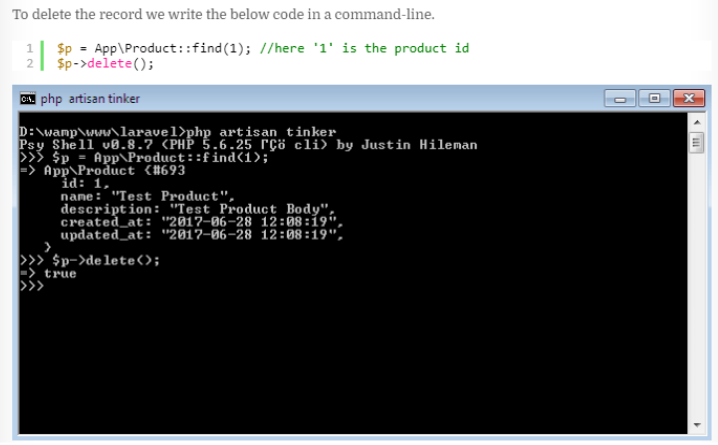
Task: Click line number 1 in code snippet
Action: [x=30, y=48]
